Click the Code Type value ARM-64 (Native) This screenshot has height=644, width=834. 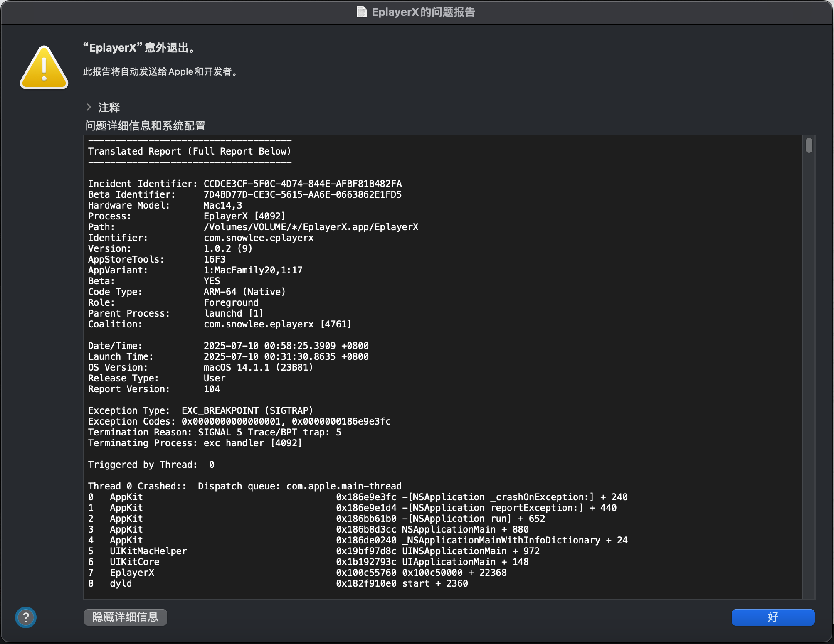click(244, 292)
